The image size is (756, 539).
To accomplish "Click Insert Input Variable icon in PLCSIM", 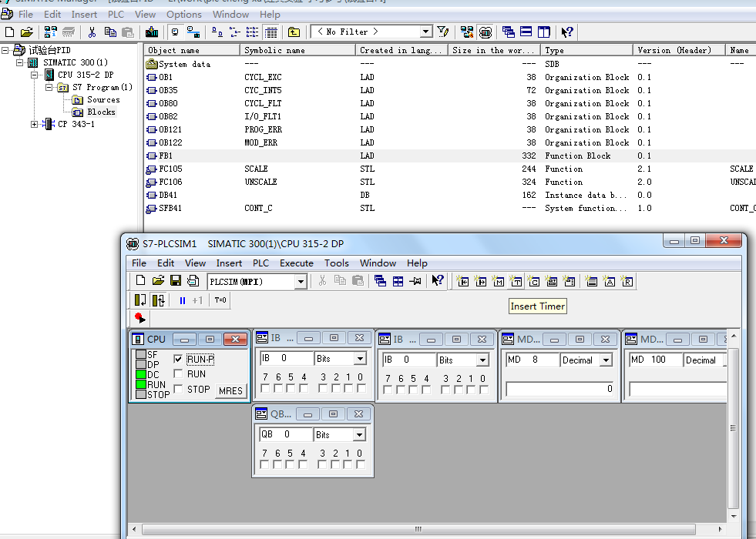I will (x=463, y=281).
